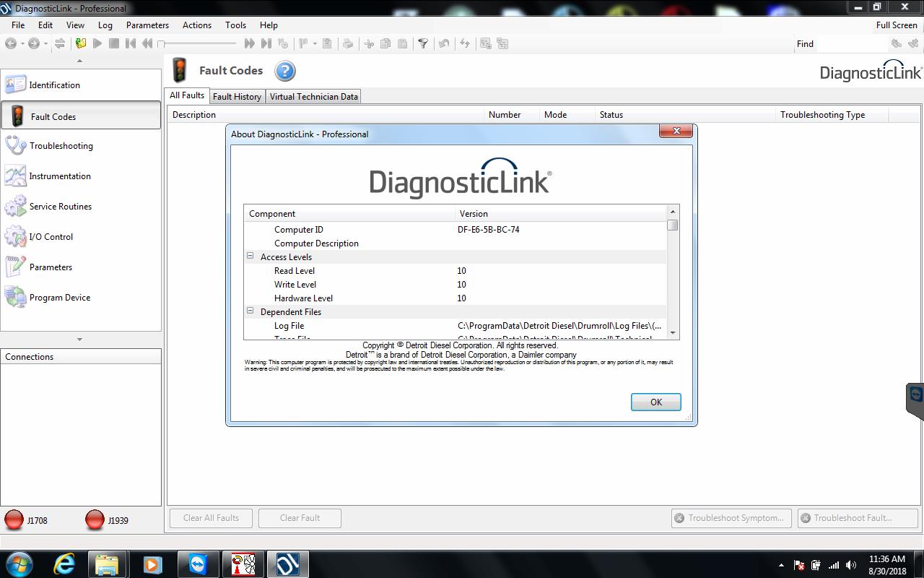
Task: Click the filter funnel icon
Action: (423, 43)
